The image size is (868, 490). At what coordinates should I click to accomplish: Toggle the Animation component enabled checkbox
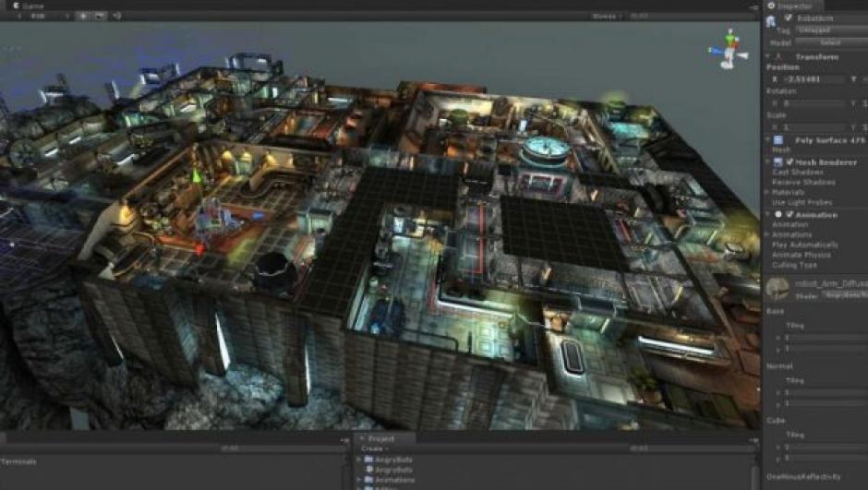pos(790,215)
